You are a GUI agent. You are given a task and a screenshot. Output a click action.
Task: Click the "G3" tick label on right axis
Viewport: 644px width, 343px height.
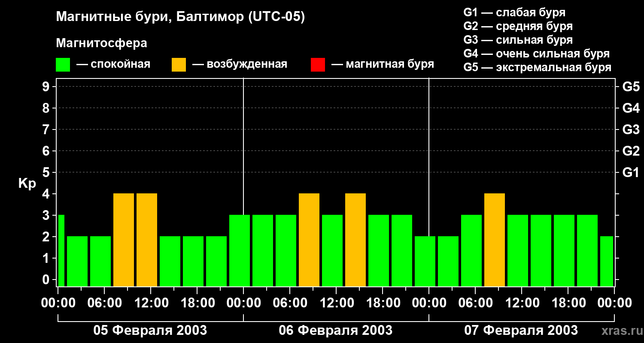point(631,129)
